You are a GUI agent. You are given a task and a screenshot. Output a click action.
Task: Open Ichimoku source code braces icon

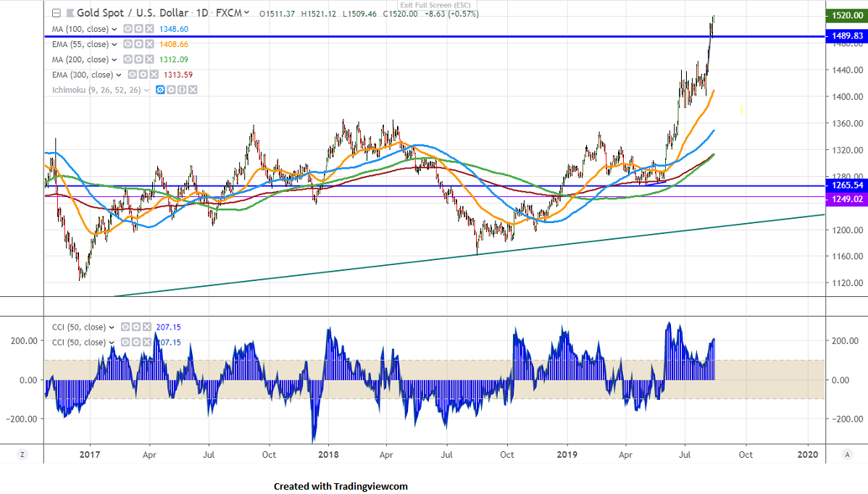tap(183, 90)
